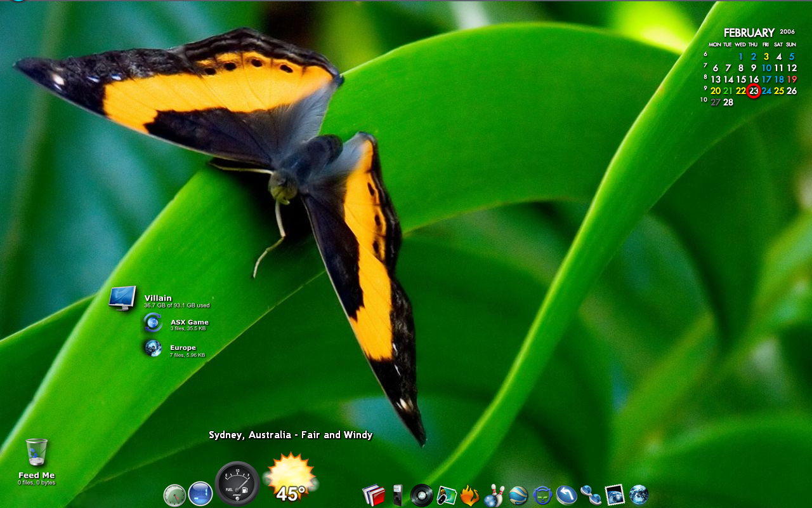Launch the bowling ball and pins icon
The height and width of the screenshot is (508, 812).
[494, 495]
